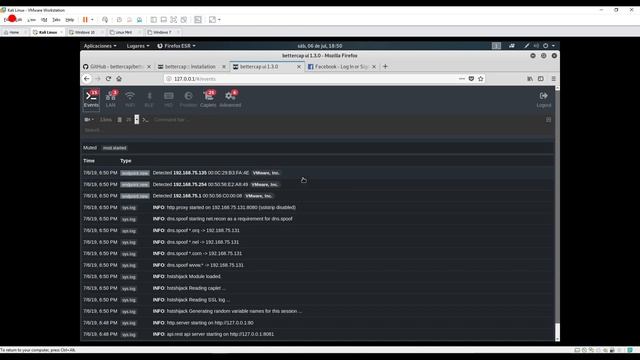Open the Kali system power menu
The height and width of the screenshot is (360, 640).
[549, 46]
